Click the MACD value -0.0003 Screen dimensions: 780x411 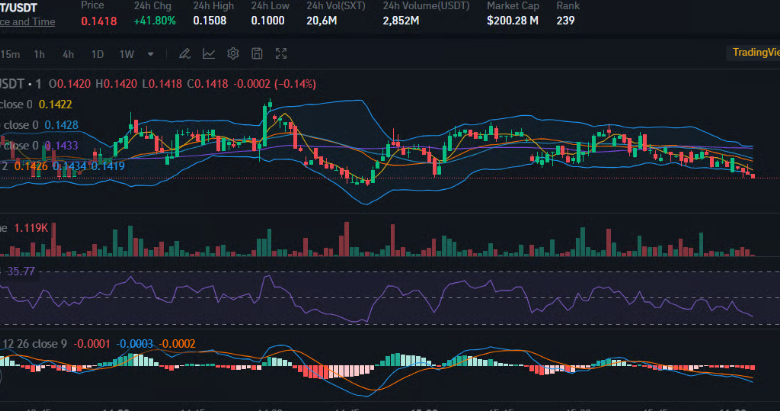click(135, 344)
